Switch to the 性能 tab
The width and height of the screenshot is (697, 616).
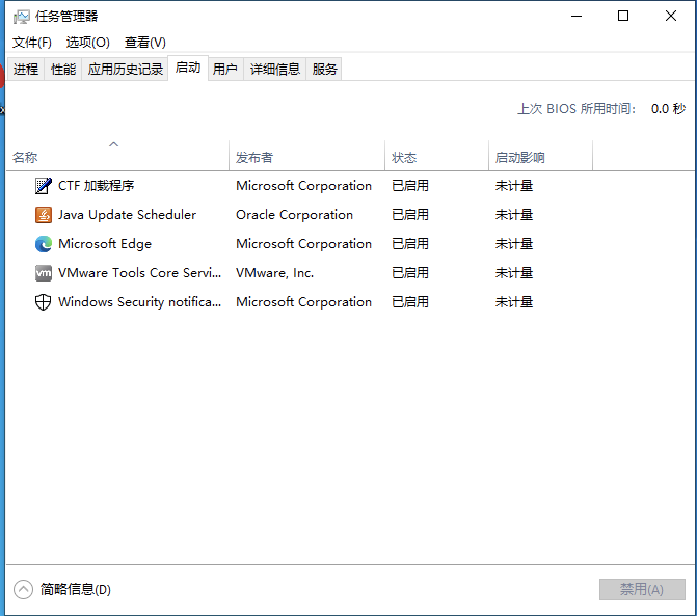tap(63, 69)
